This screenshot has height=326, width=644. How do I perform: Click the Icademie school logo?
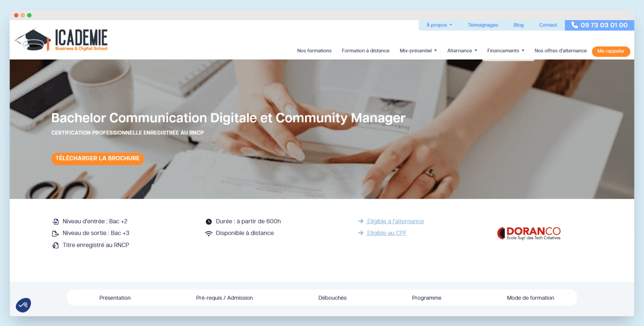(60, 40)
